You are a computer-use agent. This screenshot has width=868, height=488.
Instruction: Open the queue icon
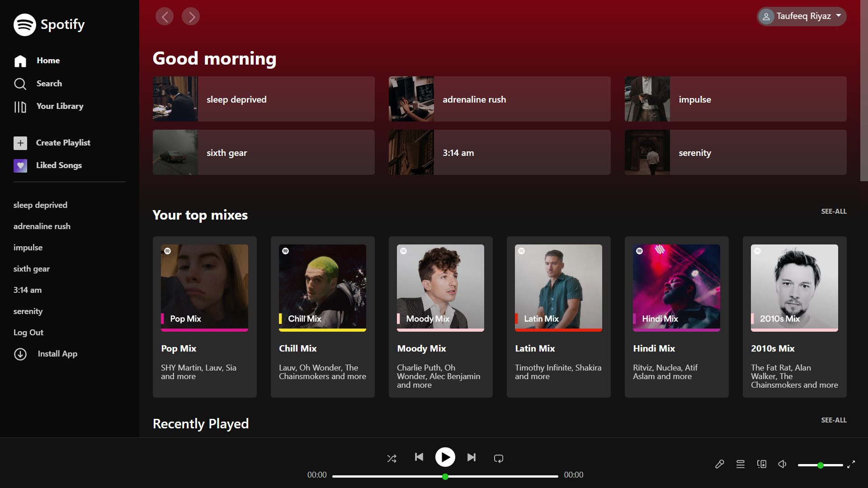pyautogui.click(x=741, y=464)
